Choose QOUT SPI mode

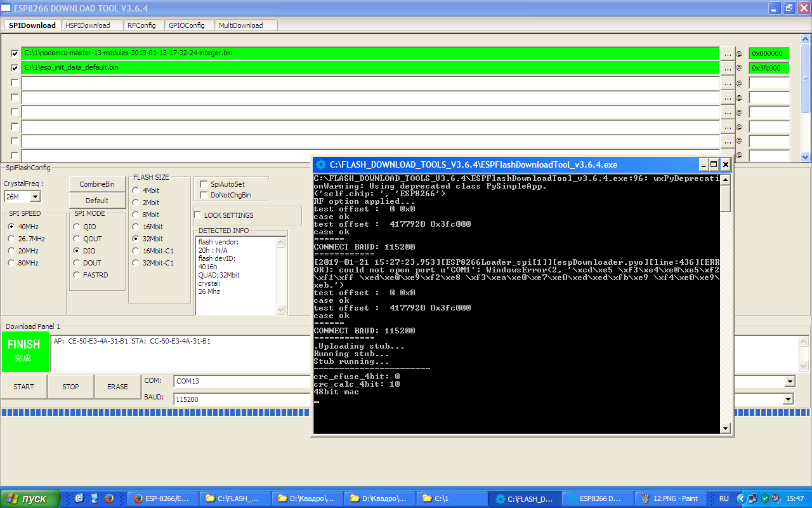(77, 239)
